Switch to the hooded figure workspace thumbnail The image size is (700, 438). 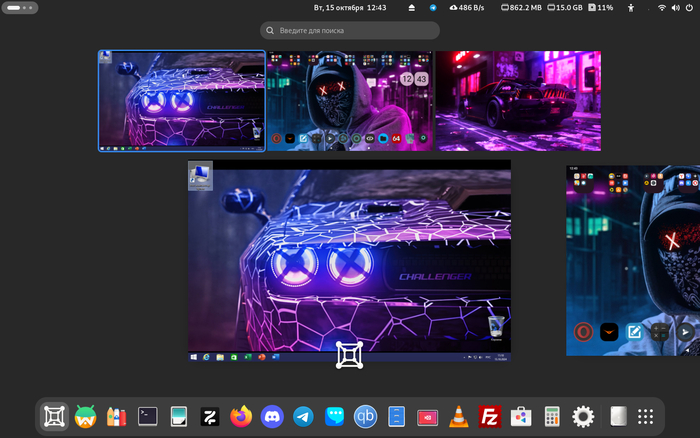[x=350, y=101]
